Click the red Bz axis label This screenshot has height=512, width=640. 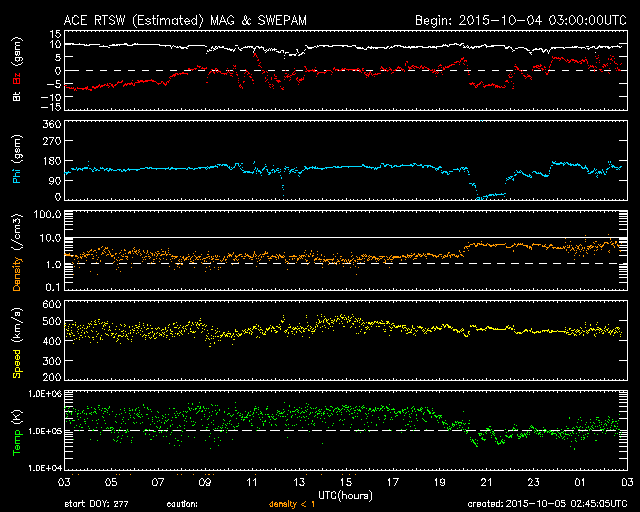point(17,79)
